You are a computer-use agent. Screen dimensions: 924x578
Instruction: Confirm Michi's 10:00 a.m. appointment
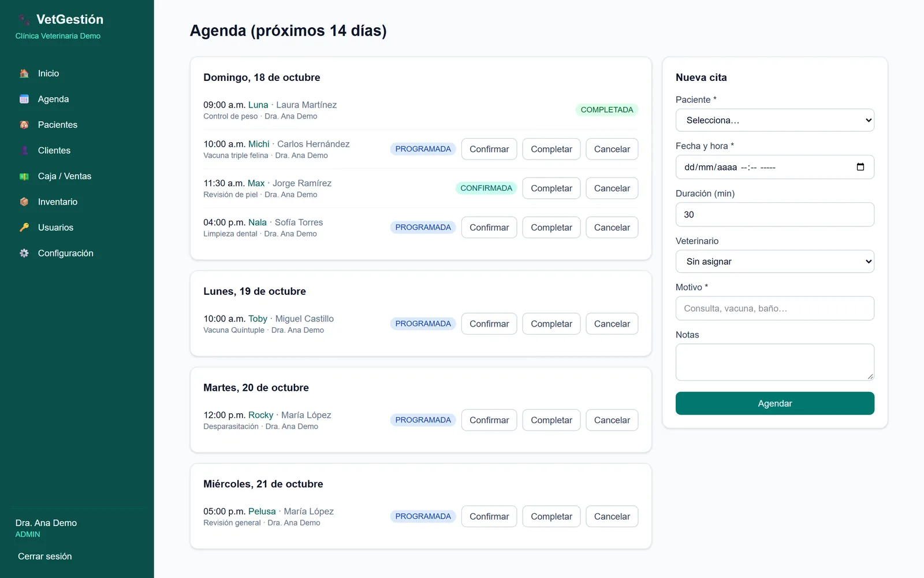[489, 149]
